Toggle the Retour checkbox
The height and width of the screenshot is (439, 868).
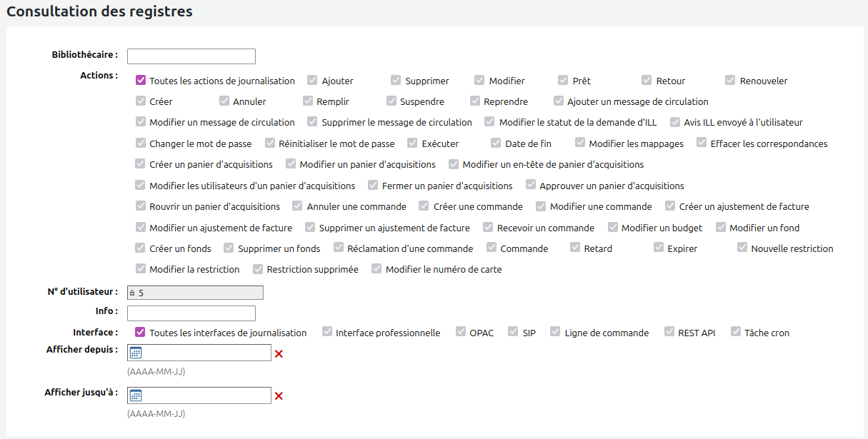coord(647,81)
